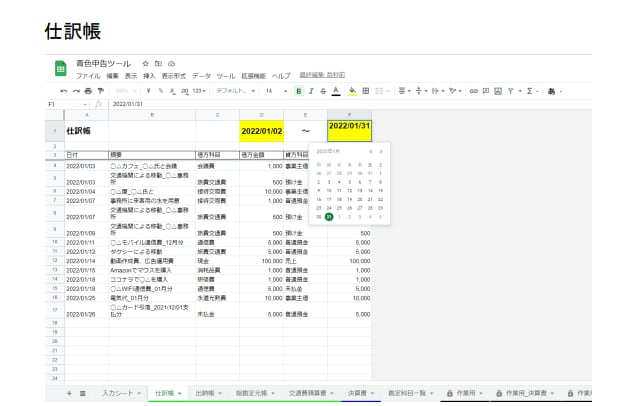Open horizontal align options
628x406 pixels.
[x=404, y=91]
